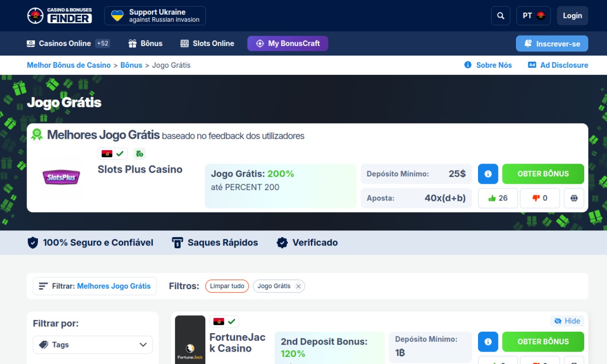Click the Aposta 40x(d+b) value
Screen dimensions: 607x364
pos(445,198)
